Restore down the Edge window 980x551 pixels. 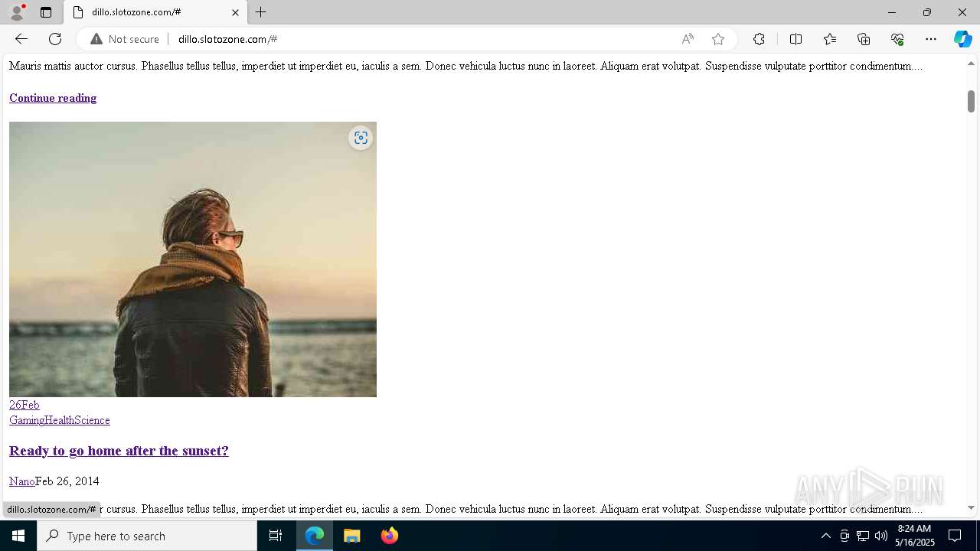pos(927,12)
